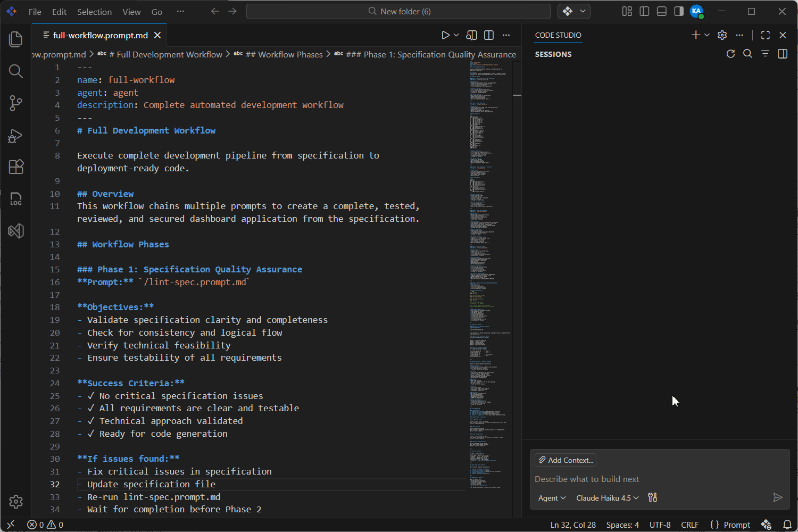Screen dimensions: 798x532
Task: Open the Extensions view
Action: [15, 167]
